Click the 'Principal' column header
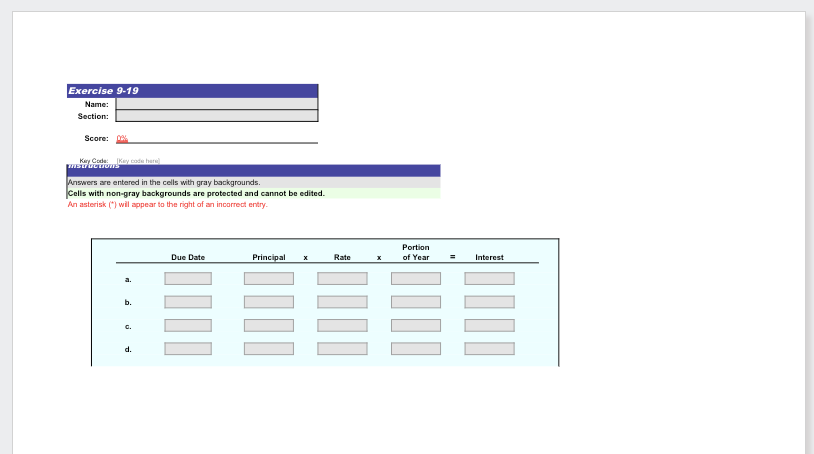The width and height of the screenshot is (814, 454). 269,257
